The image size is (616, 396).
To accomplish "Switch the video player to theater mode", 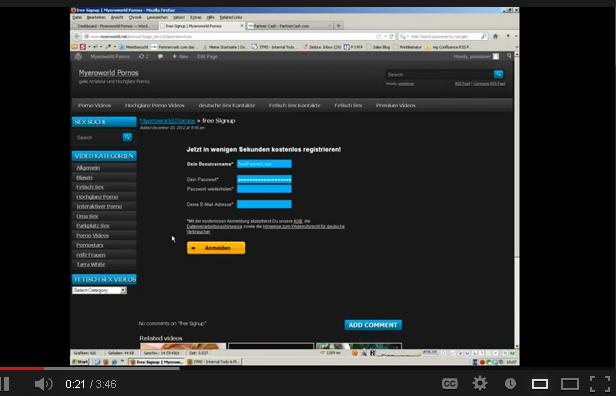I will click(x=540, y=384).
